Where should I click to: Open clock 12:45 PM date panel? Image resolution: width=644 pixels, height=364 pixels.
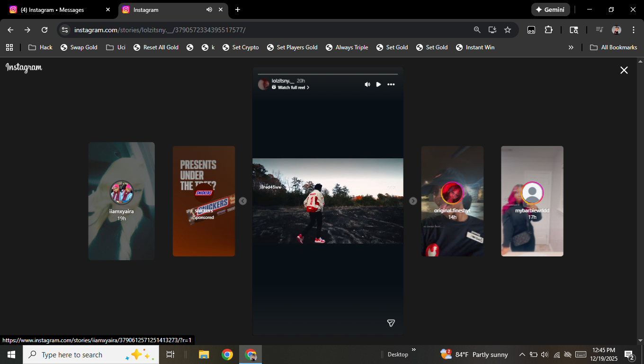point(604,355)
